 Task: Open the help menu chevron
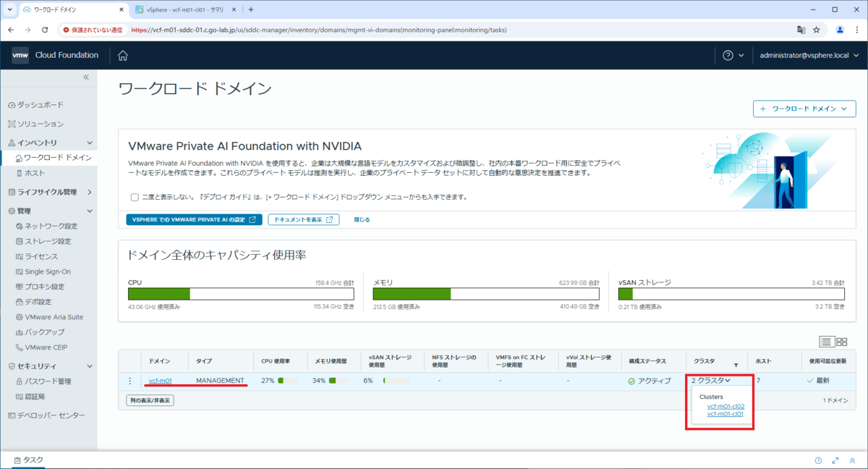[x=741, y=55]
